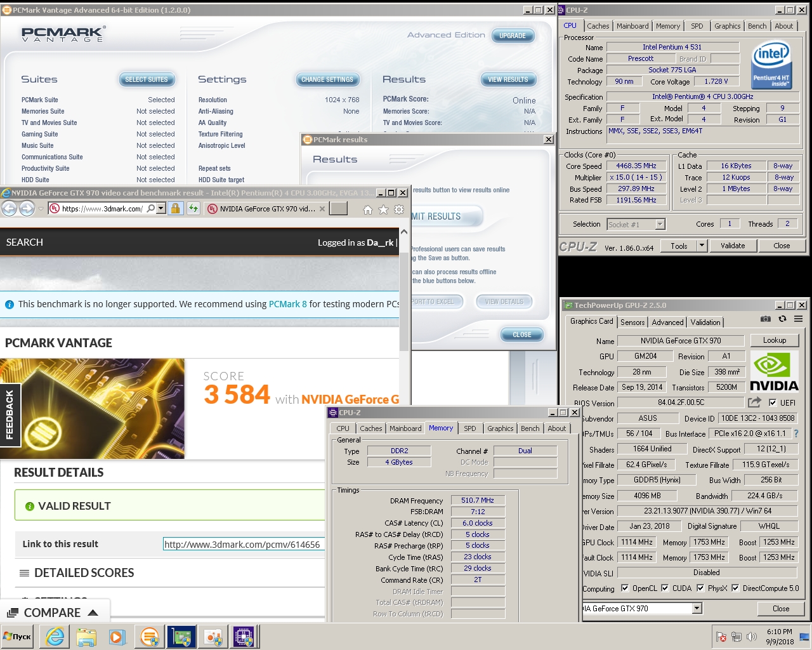The width and height of the screenshot is (812, 650).
Task: Click the IE refresh green arrows button
Action: click(x=193, y=208)
